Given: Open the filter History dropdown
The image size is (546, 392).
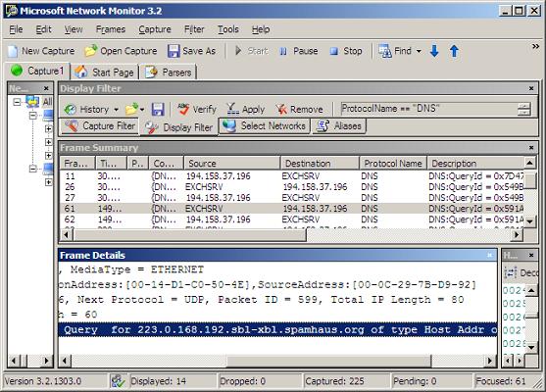Looking at the screenshot, I should [91, 110].
